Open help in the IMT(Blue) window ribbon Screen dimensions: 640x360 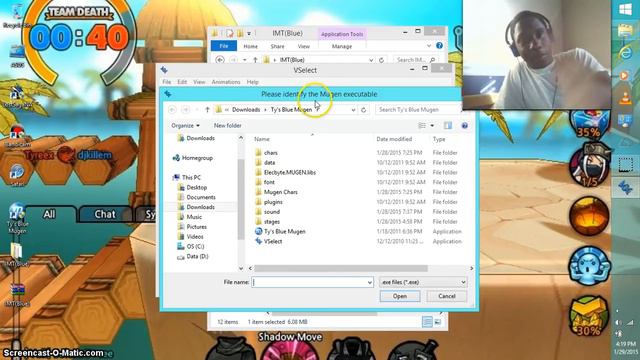click(x=439, y=46)
